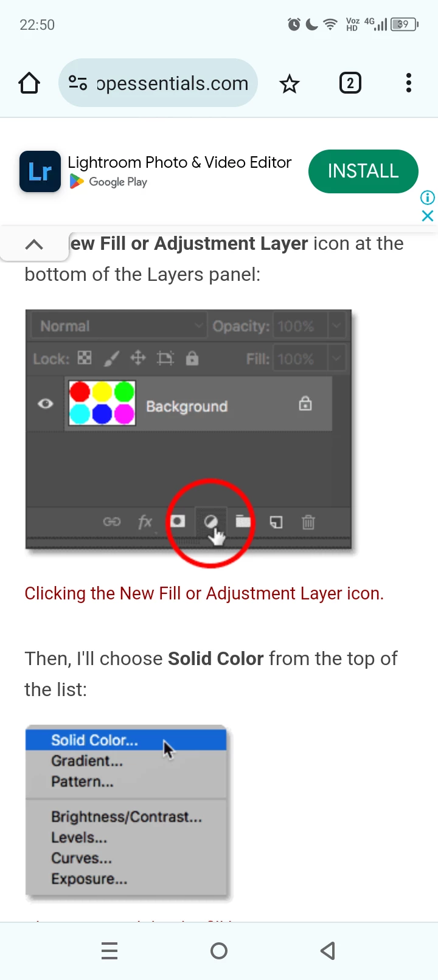Viewport: 438px width, 980px height.
Task: Tap the Lightroom Lr app icon
Action: (40, 171)
